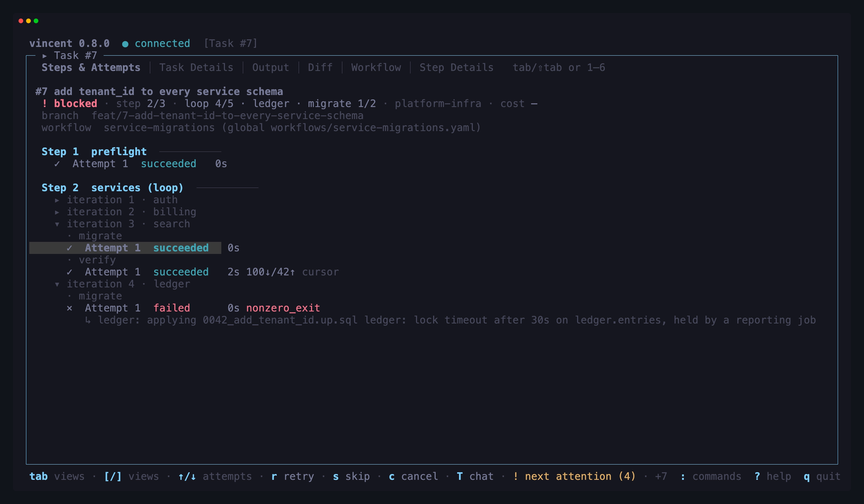Click the error detail arrow under failed attempt

pyautogui.click(x=88, y=320)
